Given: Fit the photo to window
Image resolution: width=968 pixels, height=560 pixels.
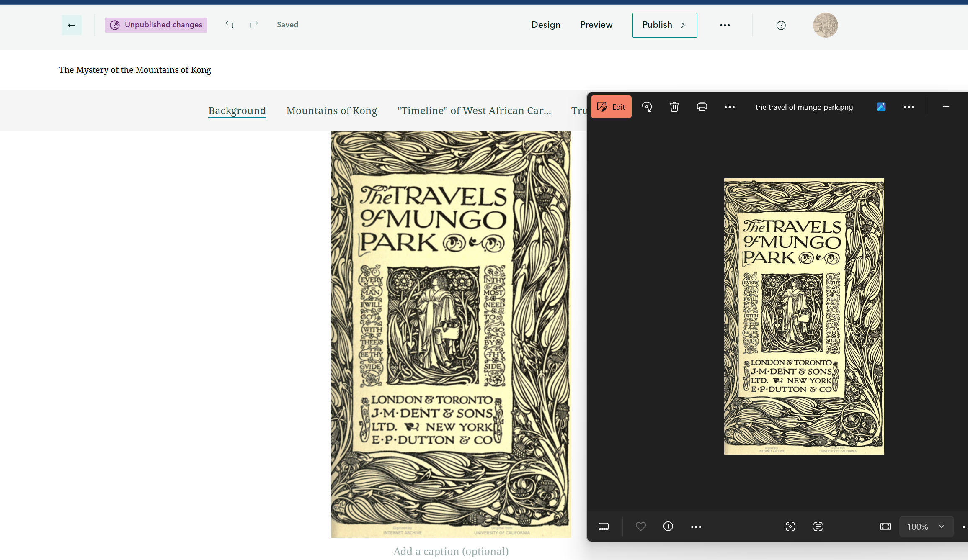Looking at the screenshot, I should point(885,527).
